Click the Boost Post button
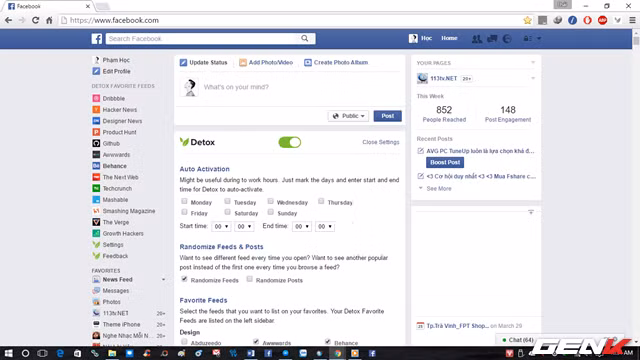 (x=445, y=162)
